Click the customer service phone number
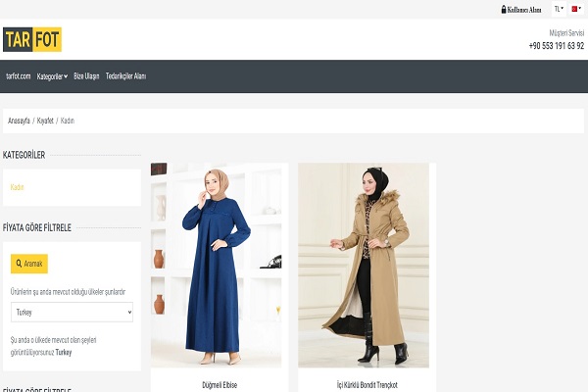 [556, 45]
